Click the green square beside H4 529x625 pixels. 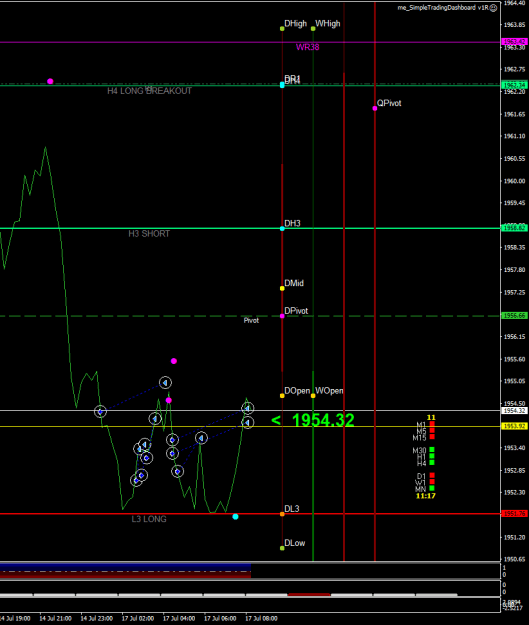tap(432, 462)
